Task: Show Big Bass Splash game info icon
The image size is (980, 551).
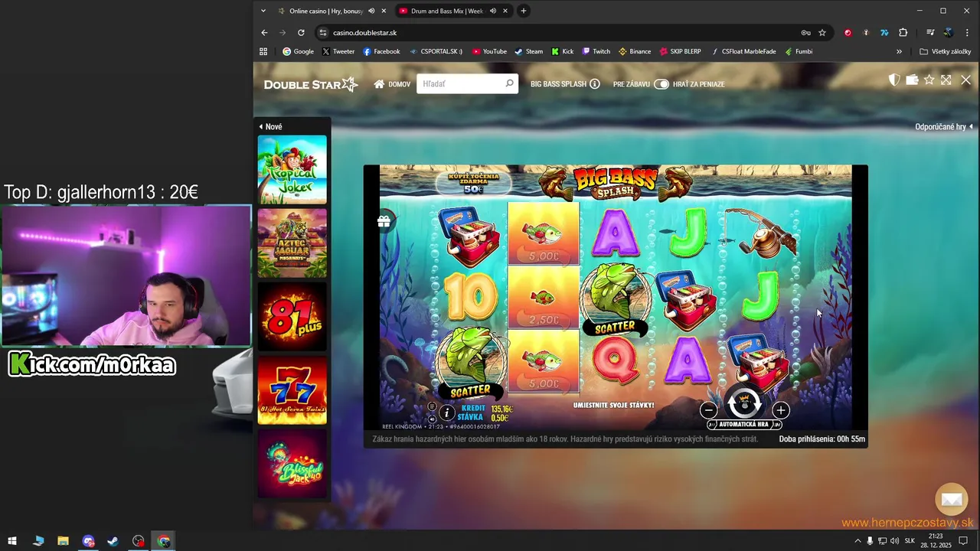Action: tap(594, 84)
